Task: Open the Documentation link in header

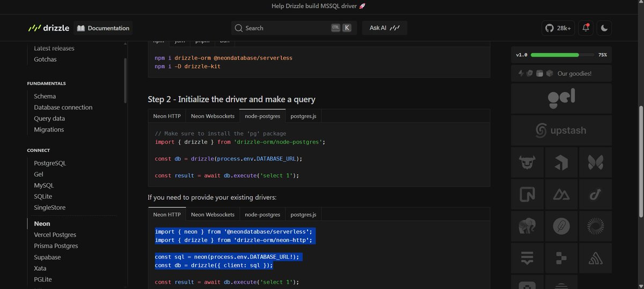Action: click(x=103, y=28)
